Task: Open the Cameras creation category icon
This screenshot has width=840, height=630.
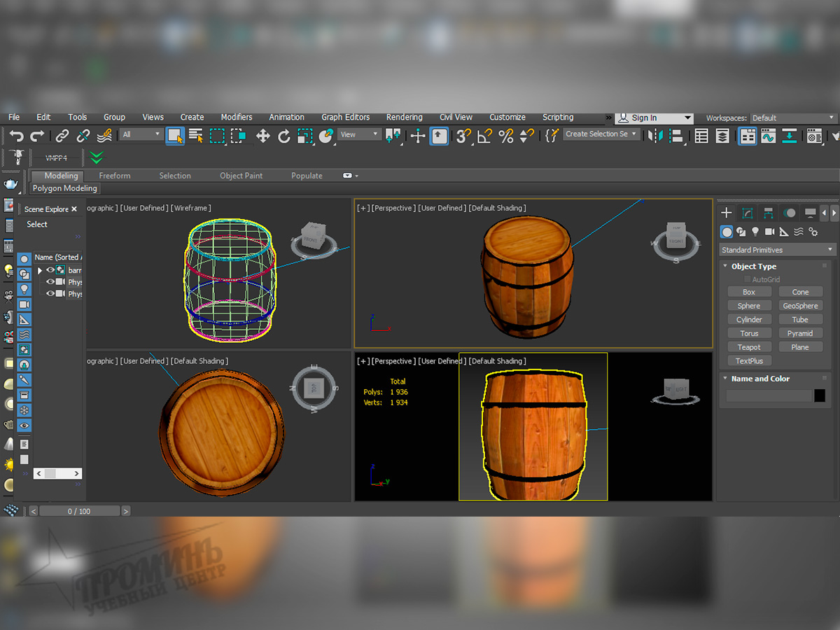Action: tap(771, 232)
